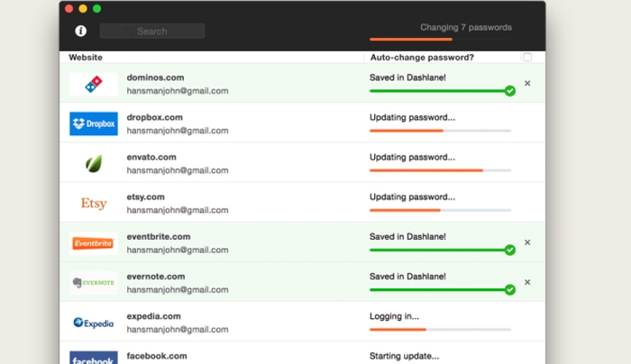Click the "Auto-change password?" column header

pos(422,57)
